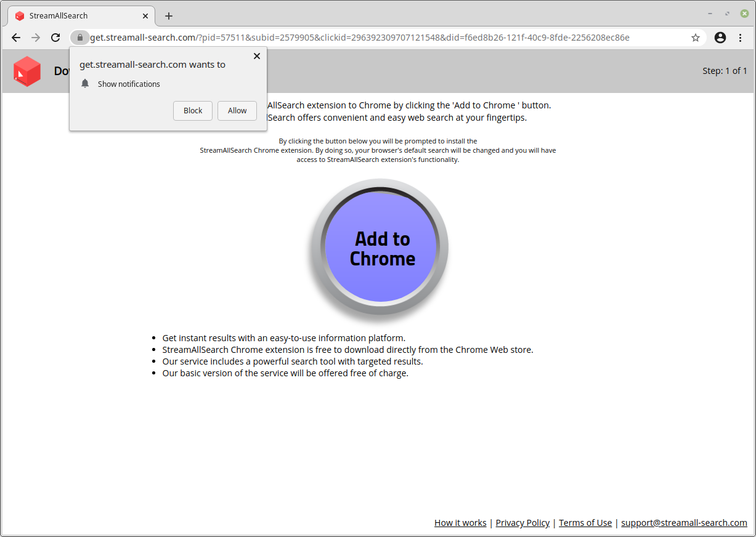
Task: Open the Chrome three-dot menu
Action: pos(740,38)
